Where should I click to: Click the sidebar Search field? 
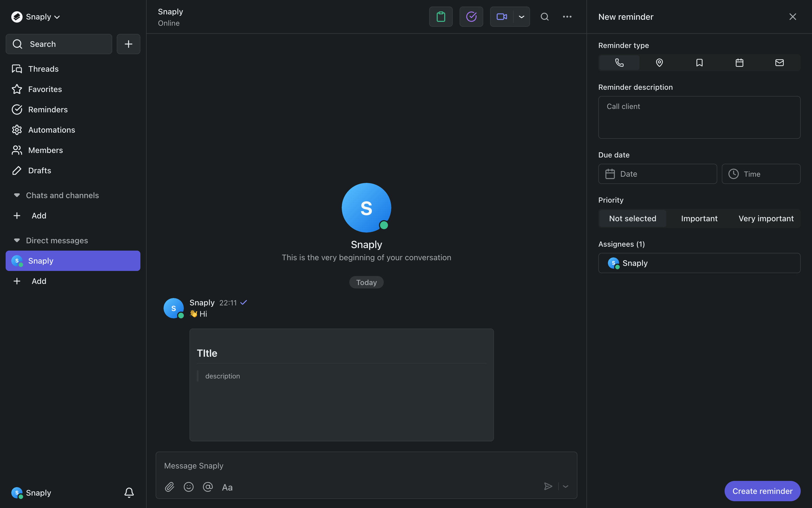pyautogui.click(x=59, y=44)
